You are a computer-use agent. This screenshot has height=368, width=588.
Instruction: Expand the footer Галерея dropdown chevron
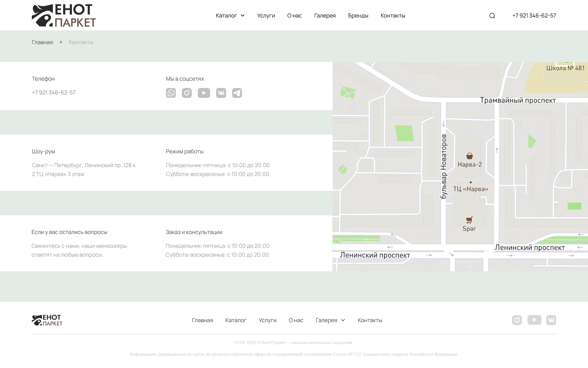click(343, 320)
